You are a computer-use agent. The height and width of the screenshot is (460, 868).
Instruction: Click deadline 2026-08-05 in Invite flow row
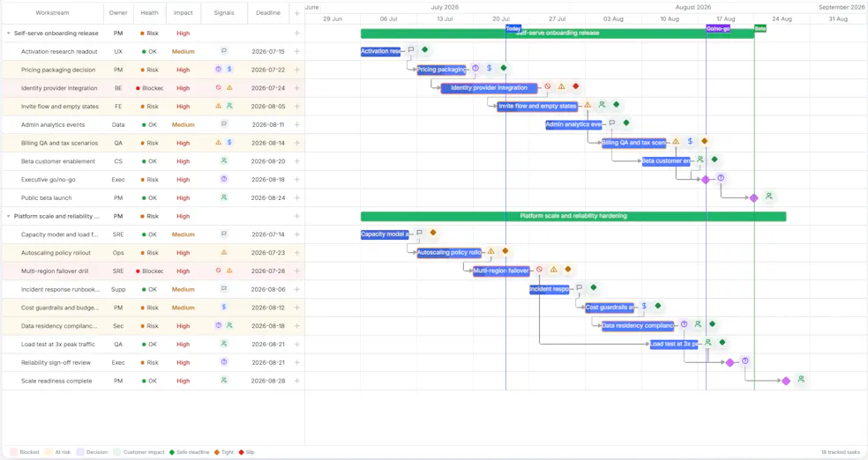click(x=268, y=106)
